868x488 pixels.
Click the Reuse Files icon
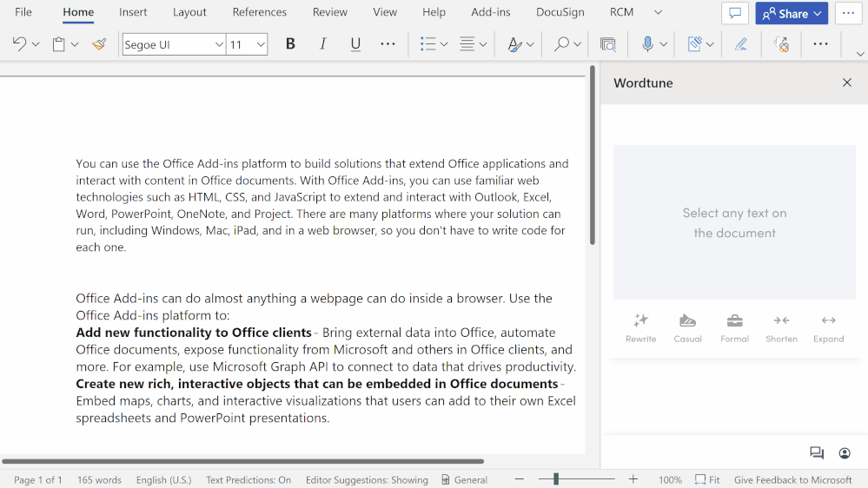coord(608,44)
